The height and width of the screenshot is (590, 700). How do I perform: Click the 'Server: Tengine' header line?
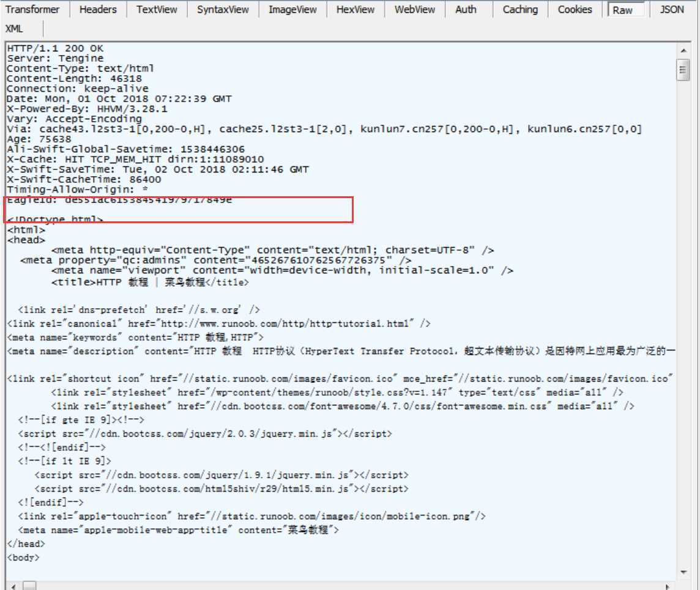(55, 59)
